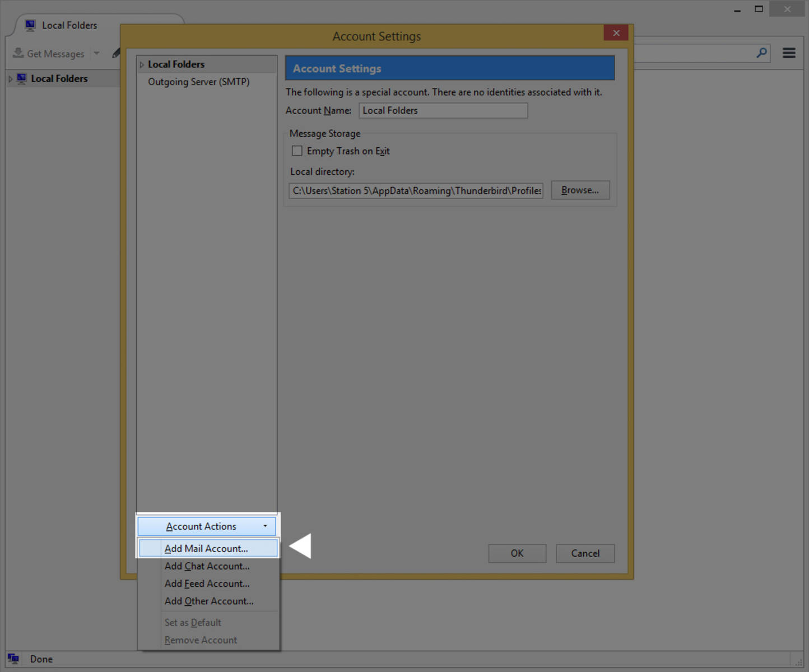Click the Account Name input field
Image resolution: width=809 pixels, height=672 pixels.
coord(443,110)
